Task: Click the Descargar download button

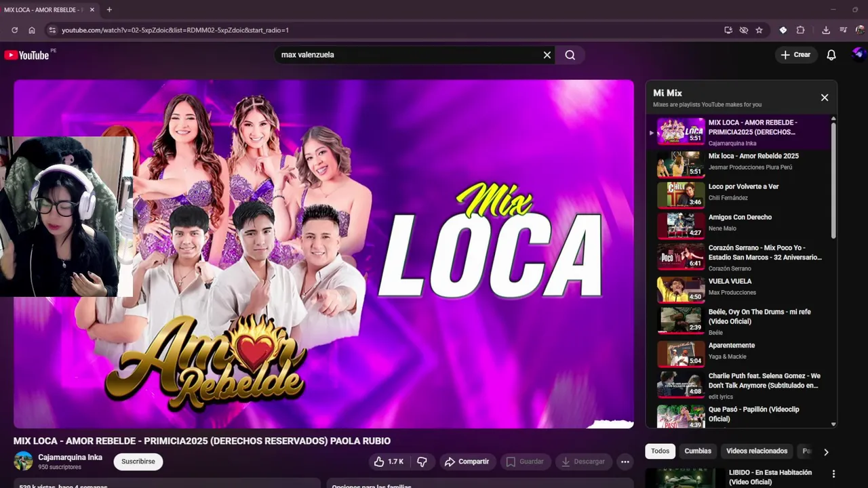Action: [x=583, y=462]
